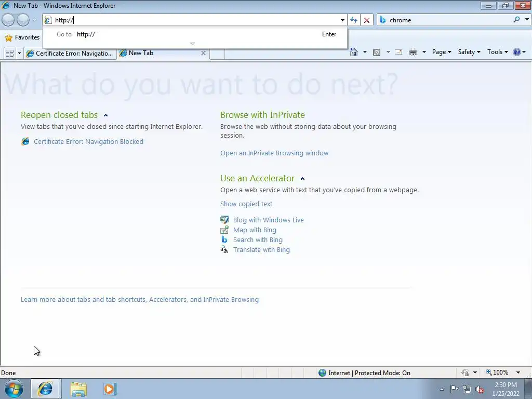Click Internet Protected Mode status text
Screen dimensions: 532x399
tap(369, 373)
